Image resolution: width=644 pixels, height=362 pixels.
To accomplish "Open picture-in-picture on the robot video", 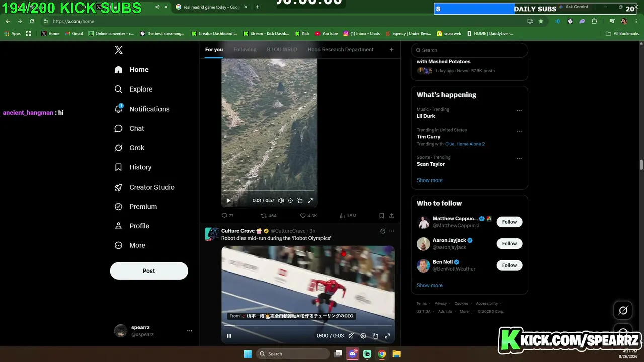I will (x=375, y=336).
